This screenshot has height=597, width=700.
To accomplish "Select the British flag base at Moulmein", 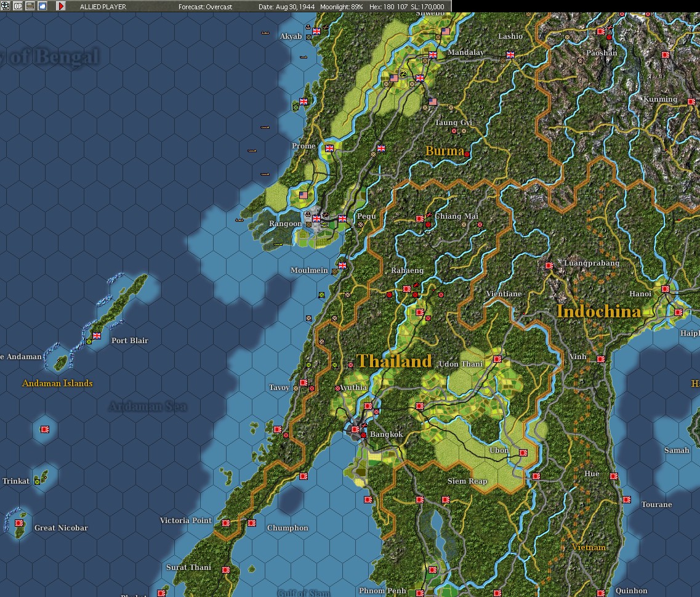I will pos(342,266).
